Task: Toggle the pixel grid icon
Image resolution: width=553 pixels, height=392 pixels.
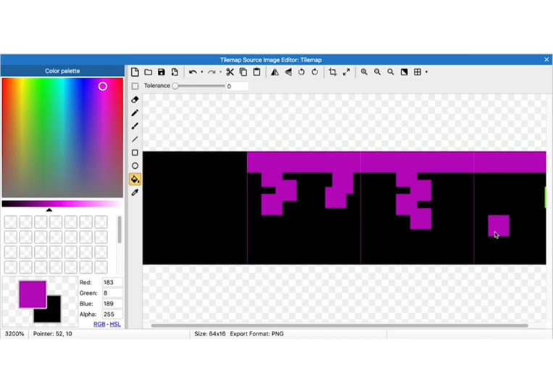Action: 417,72
